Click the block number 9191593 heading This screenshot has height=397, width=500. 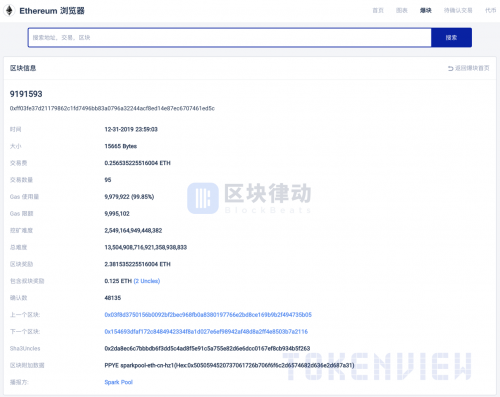click(26, 94)
